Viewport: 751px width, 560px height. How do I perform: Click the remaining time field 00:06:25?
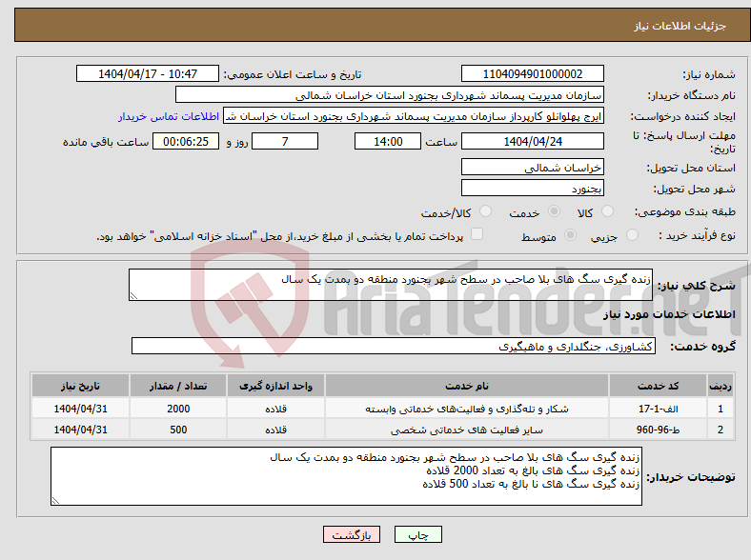[x=186, y=141]
